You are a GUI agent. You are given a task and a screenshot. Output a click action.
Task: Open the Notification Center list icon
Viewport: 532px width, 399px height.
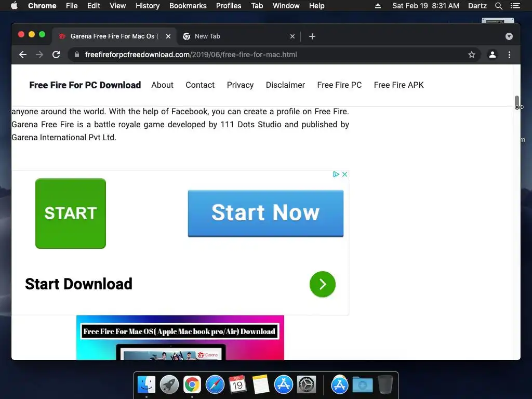515,6
